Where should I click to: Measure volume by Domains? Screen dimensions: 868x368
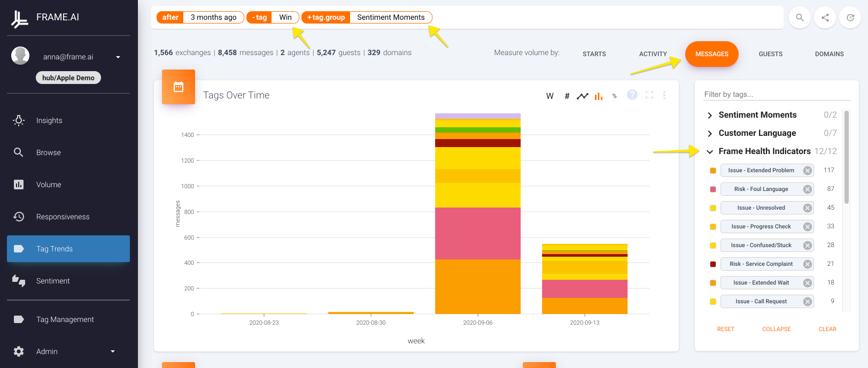pyautogui.click(x=829, y=54)
